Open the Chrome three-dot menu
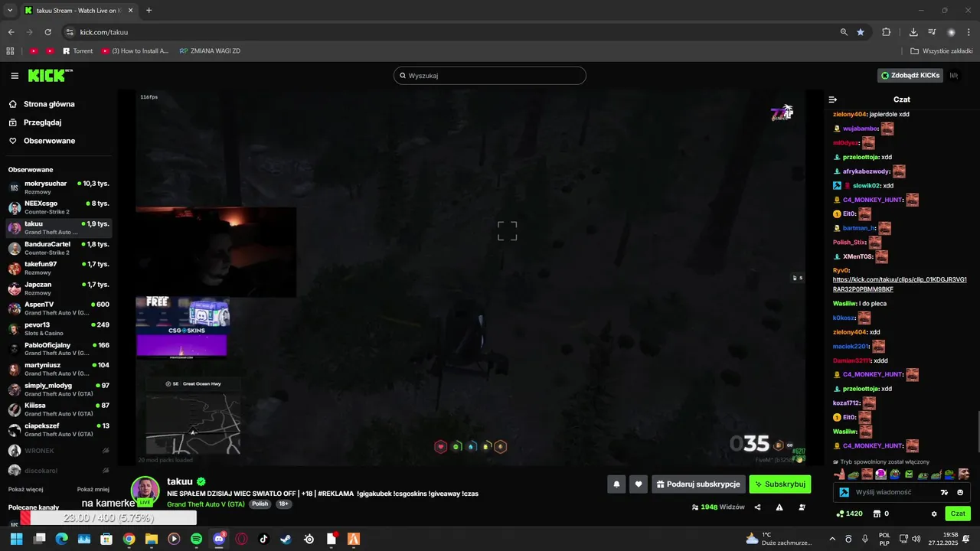The image size is (980, 551). tap(969, 32)
